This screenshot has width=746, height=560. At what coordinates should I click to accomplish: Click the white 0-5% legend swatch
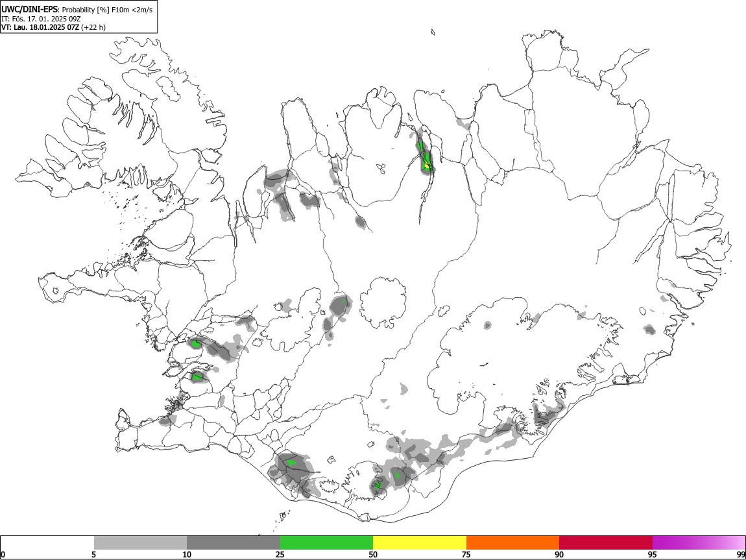tap(47, 542)
